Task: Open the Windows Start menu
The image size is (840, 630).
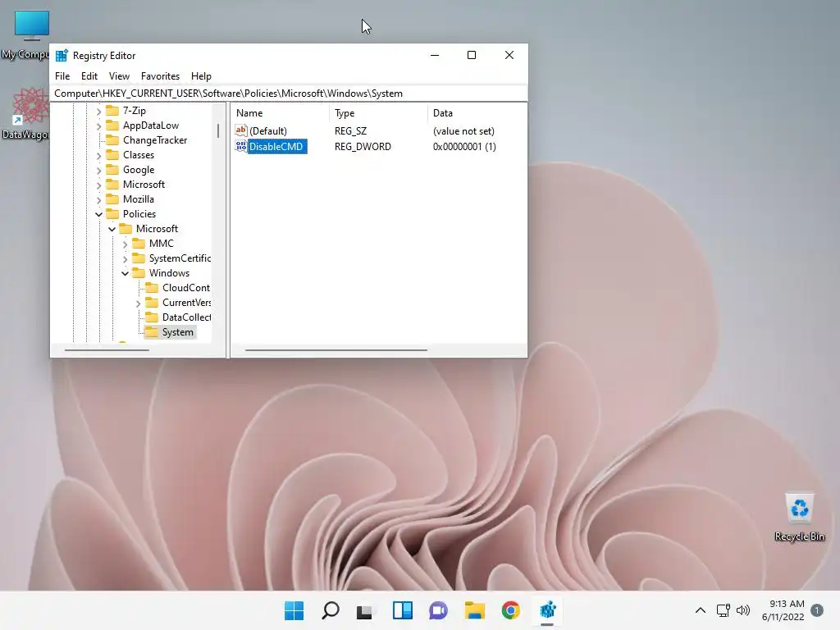Action: (294, 610)
